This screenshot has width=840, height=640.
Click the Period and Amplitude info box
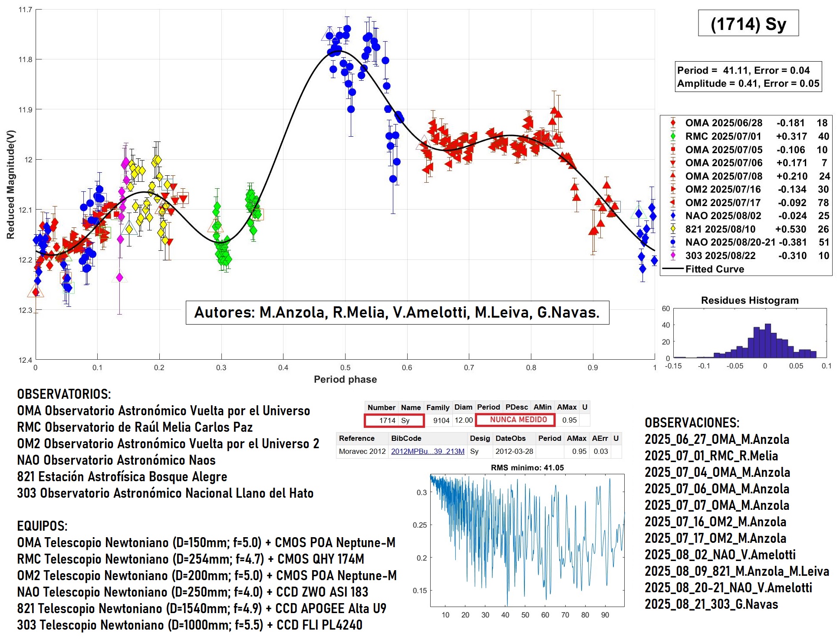[748, 77]
